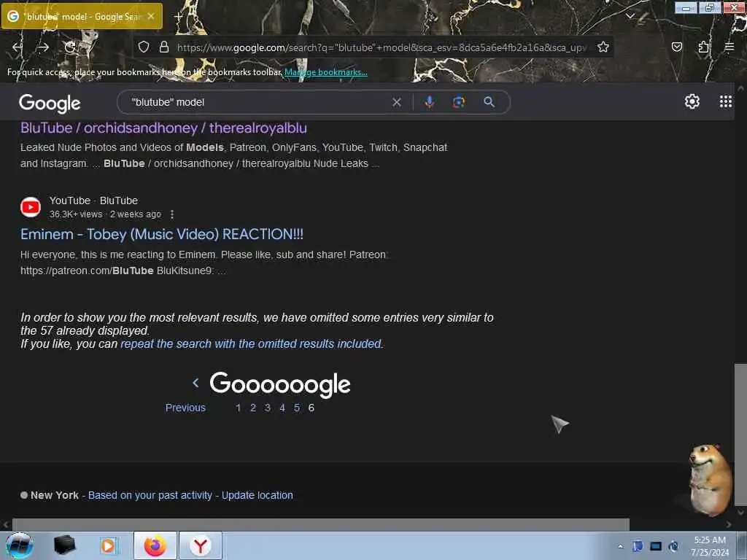
Task: Open a new tab with the plus button
Action: click(x=178, y=17)
